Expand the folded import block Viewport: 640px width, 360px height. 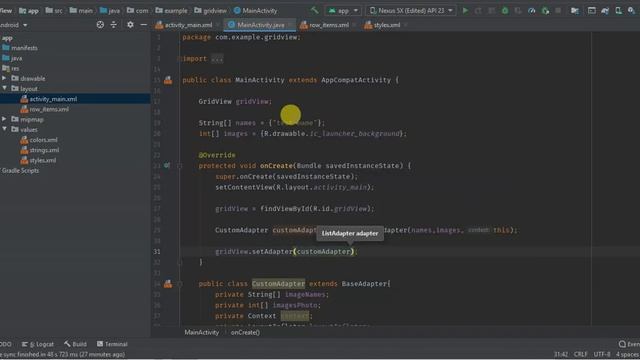217,59
